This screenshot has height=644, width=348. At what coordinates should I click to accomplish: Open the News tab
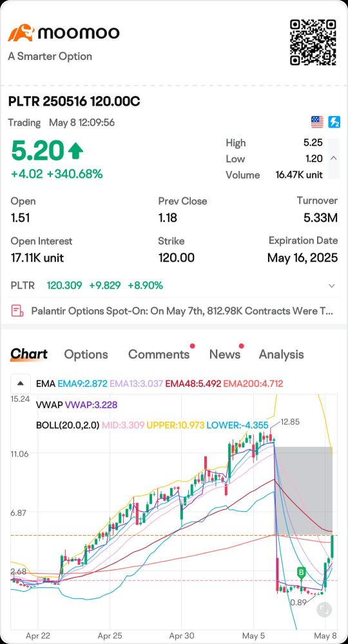224,355
